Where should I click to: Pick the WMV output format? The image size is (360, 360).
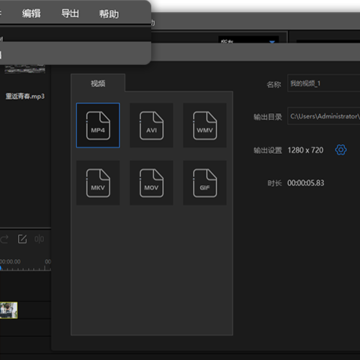click(205, 125)
